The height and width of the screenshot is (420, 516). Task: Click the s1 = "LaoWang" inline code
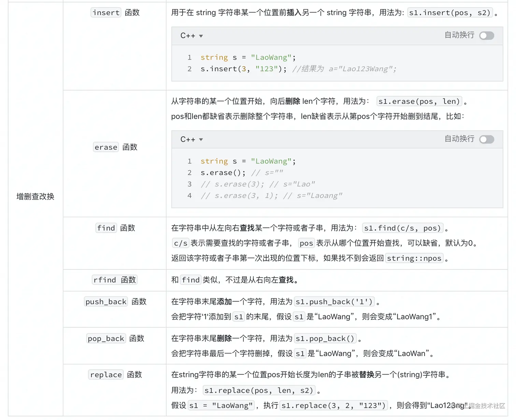[221, 405]
